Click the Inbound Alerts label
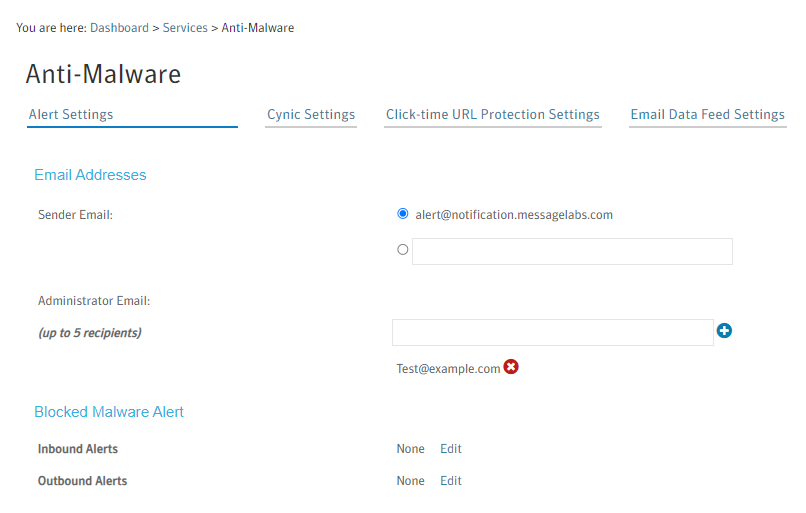 point(78,449)
